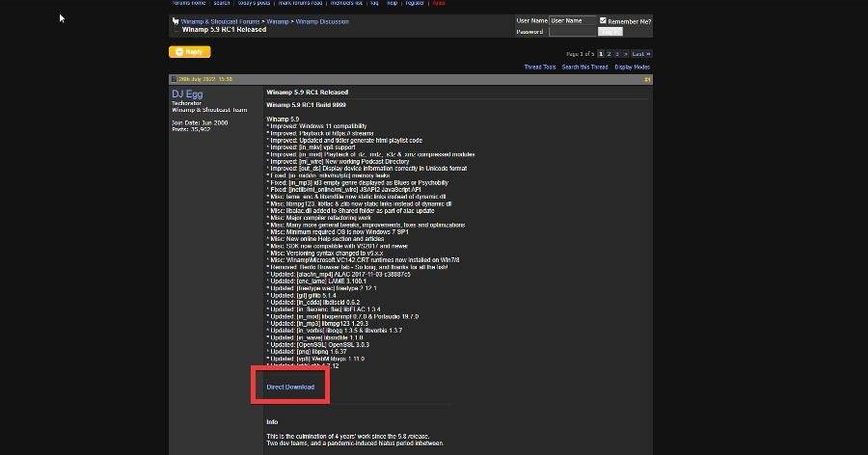Open the Display Modes dropdown
This screenshot has width=868, height=455.
pos(632,67)
